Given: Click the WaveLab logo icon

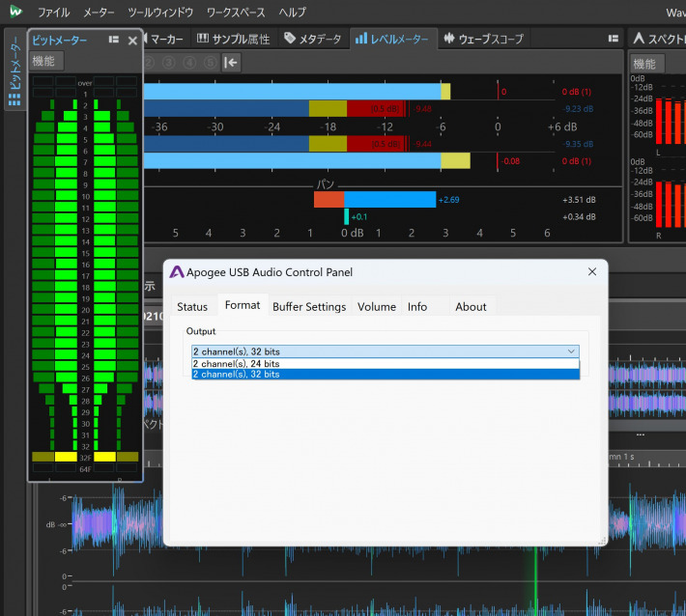Looking at the screenshot, I should coord(15,13).
